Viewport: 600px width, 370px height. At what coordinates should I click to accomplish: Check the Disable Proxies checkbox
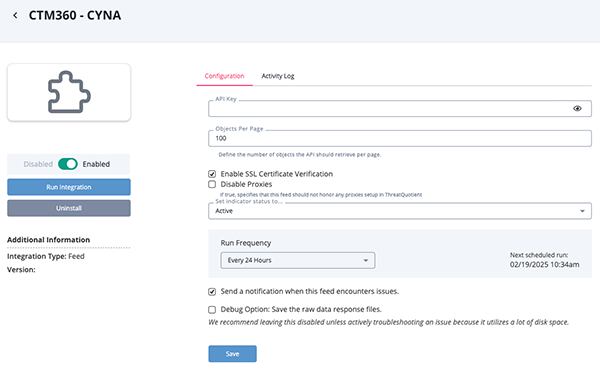[212, 184]
